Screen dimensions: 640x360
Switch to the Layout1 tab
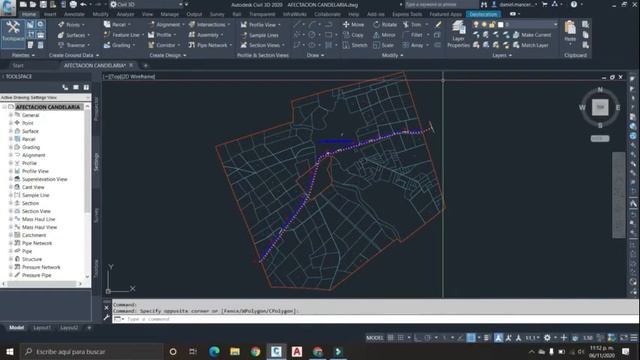[x=42, y=328]
